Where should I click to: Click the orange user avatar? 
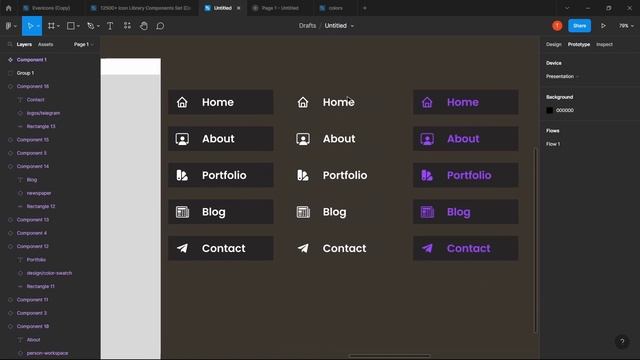point(557,26)
